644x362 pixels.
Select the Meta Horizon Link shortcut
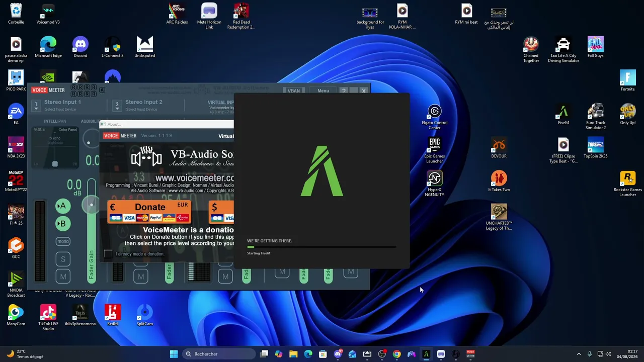point(209,16)
